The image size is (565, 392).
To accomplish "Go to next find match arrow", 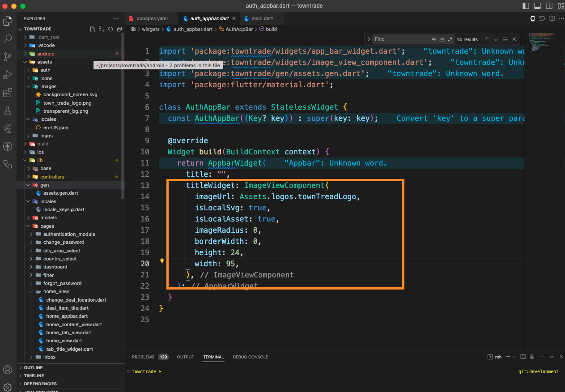I will [496, 39].
